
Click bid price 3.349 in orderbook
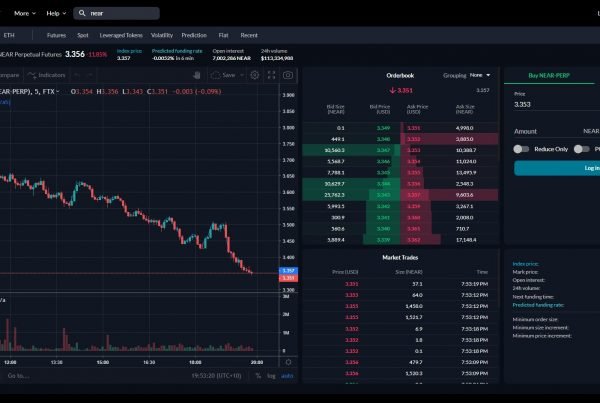pos(383,128)
